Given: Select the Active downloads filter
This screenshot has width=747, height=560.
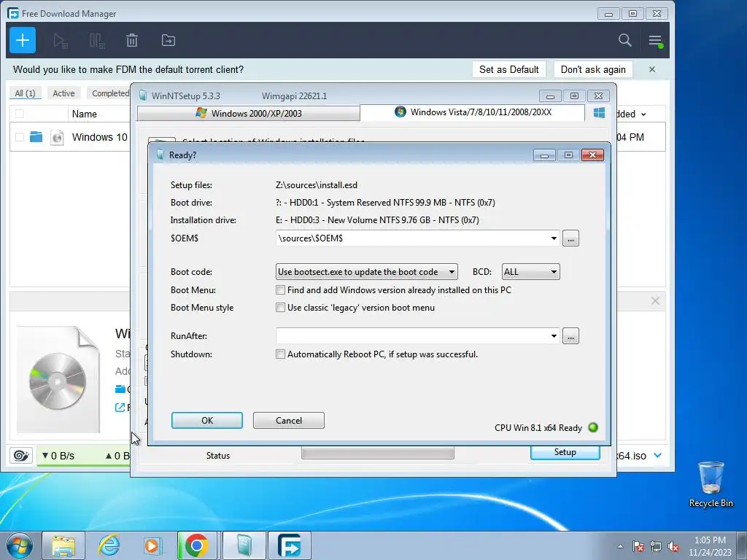Looking at the screenshot, I should tap(63, 93).
